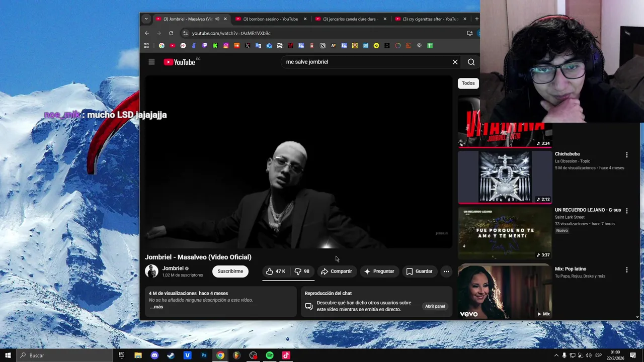Go back in Chrome
The width and height of the screenshot is (644, 362).
(147, 33)
